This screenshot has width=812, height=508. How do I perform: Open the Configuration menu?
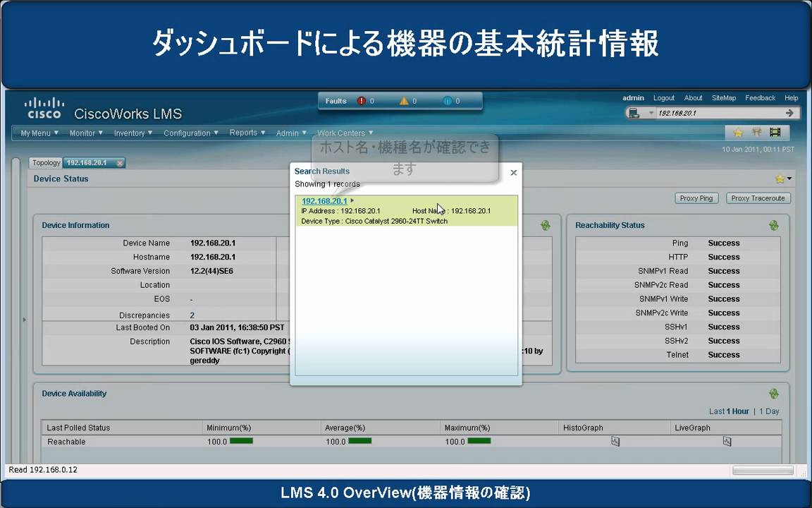[190, 133]
